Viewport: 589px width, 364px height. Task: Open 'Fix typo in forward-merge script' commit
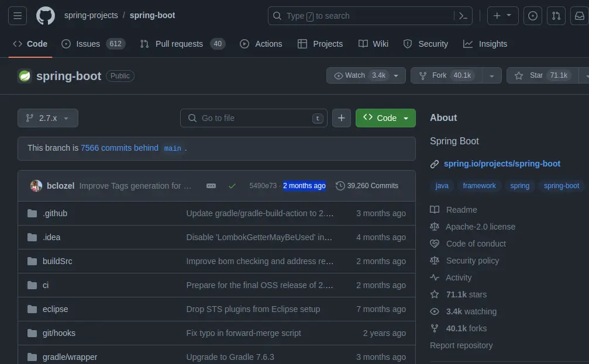tap(243, 333)
